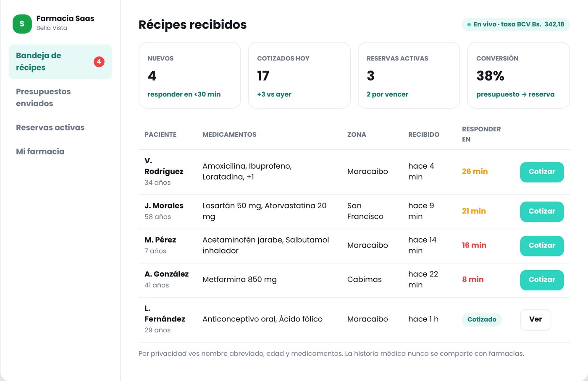This screenshot has width=588, height=381.
Task: Click the green Farmacia Saas logo icon
Action: tap(22, 24)
